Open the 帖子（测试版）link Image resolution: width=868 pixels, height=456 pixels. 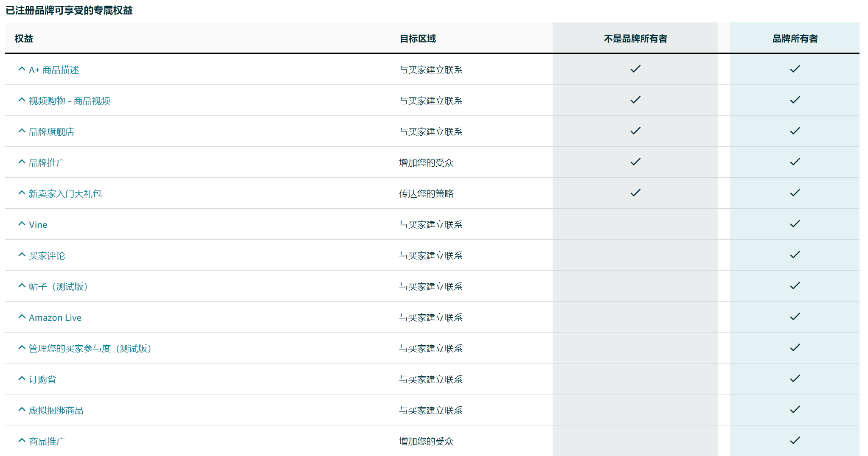59,287
